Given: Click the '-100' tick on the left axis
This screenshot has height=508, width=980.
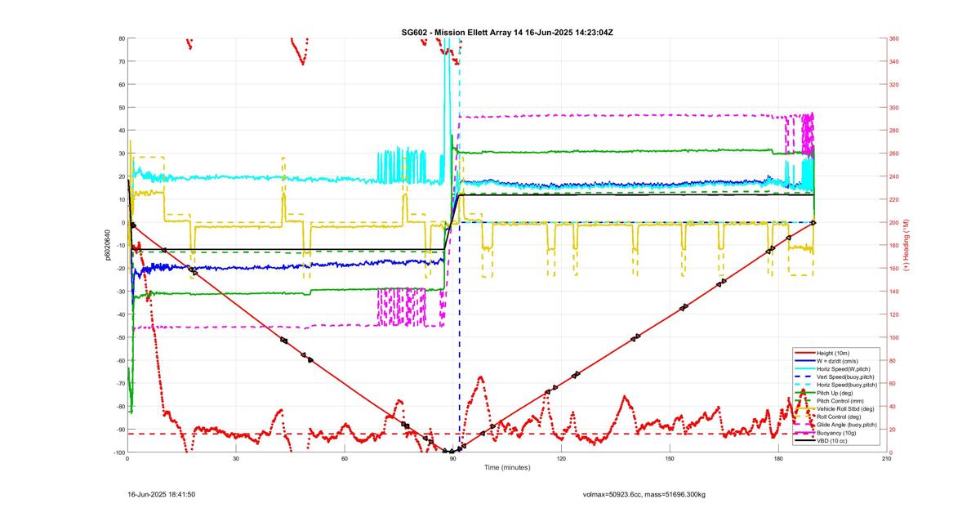Looking at the screenshot, I should pos(119,452).
